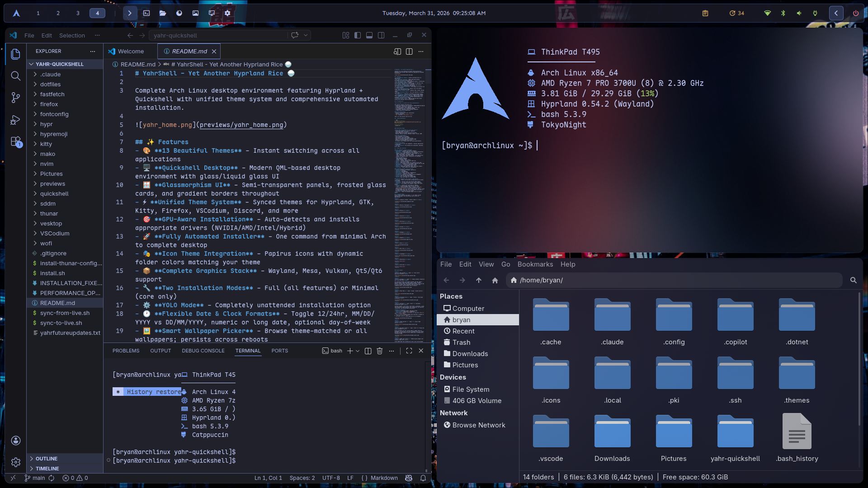Switch to workspace 2 in top bar
Image resolution: width=868 pixels, height=488 pixels.
[x=58, y=13]
